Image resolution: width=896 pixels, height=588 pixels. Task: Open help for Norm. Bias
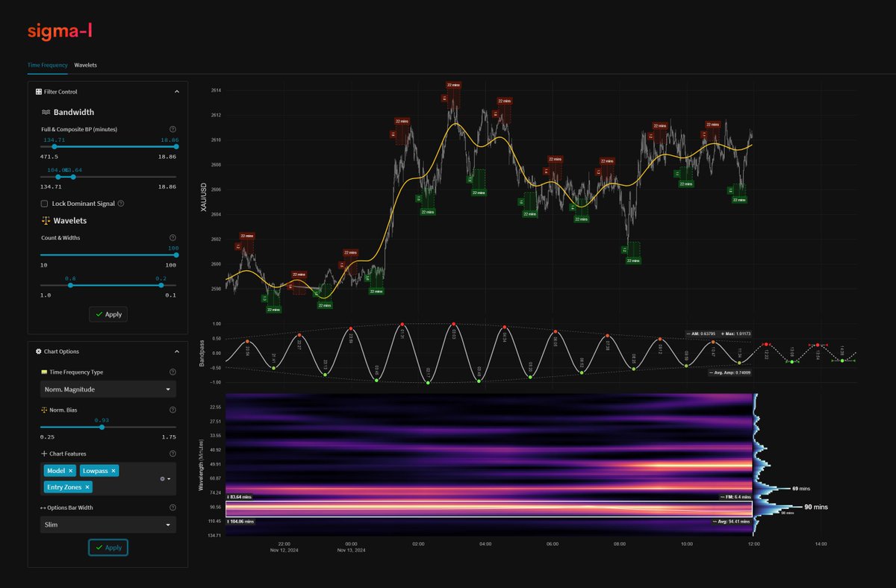coord(172,410)
